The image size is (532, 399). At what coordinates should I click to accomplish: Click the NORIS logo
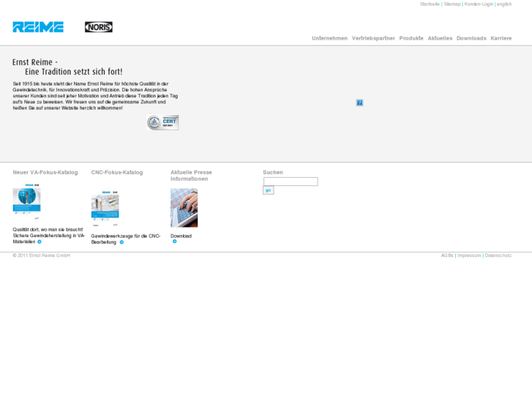coord(99,27)
